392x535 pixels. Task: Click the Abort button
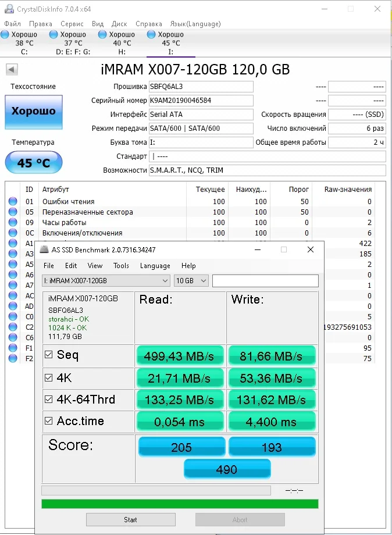pos(240,520)
